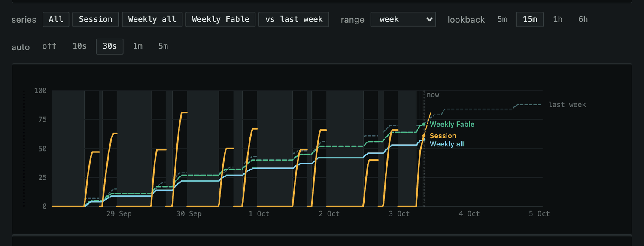Set auto refresh to 10s
The height and width of the screenshot is (246, 644).
(79, 46)
